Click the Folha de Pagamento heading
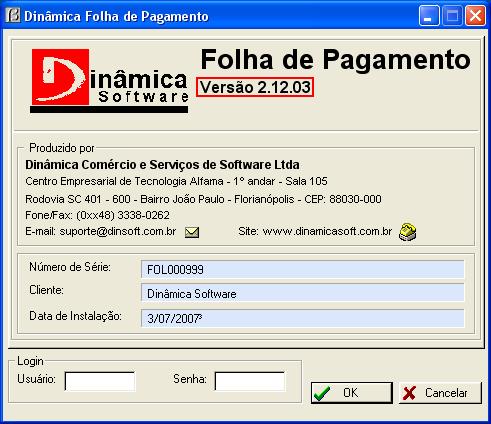491x424 pixels. (335, 60)
